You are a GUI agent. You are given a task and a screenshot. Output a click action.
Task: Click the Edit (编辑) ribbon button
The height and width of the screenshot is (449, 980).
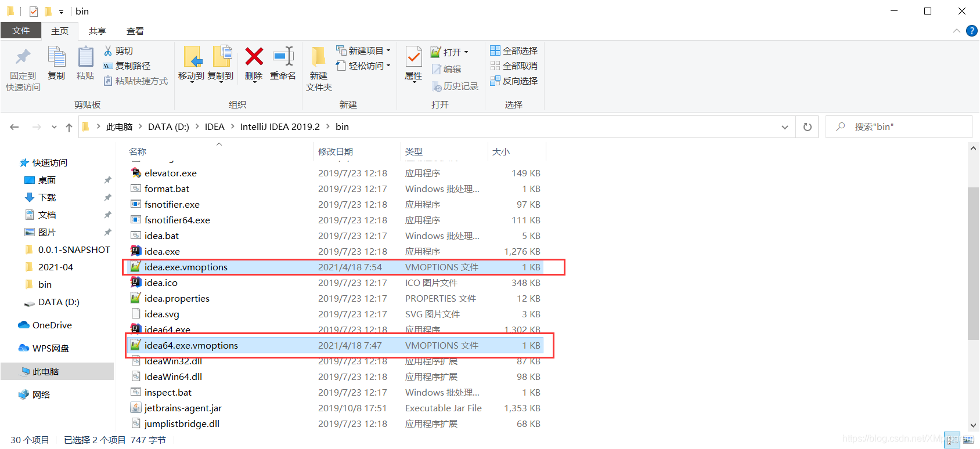click(x=446, y=69)
